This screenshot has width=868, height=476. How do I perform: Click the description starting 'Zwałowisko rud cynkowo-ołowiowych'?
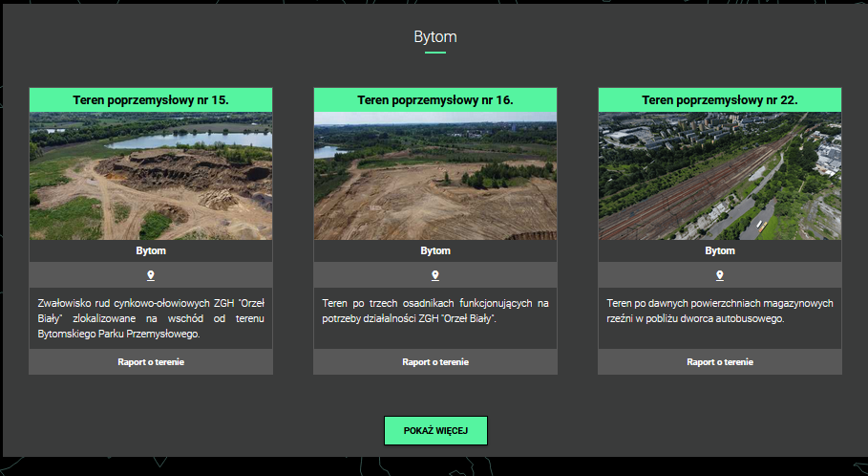151,318
